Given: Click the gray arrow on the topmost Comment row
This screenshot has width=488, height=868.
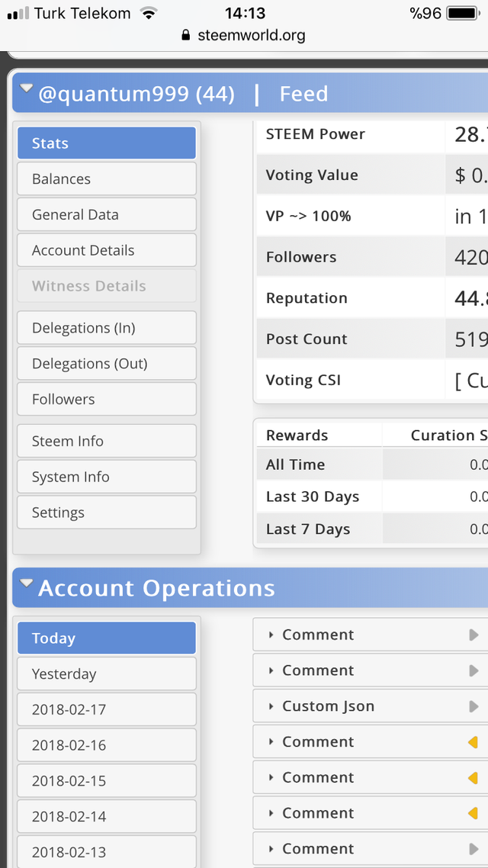Looking at the screenshot, I should point(474,635).
